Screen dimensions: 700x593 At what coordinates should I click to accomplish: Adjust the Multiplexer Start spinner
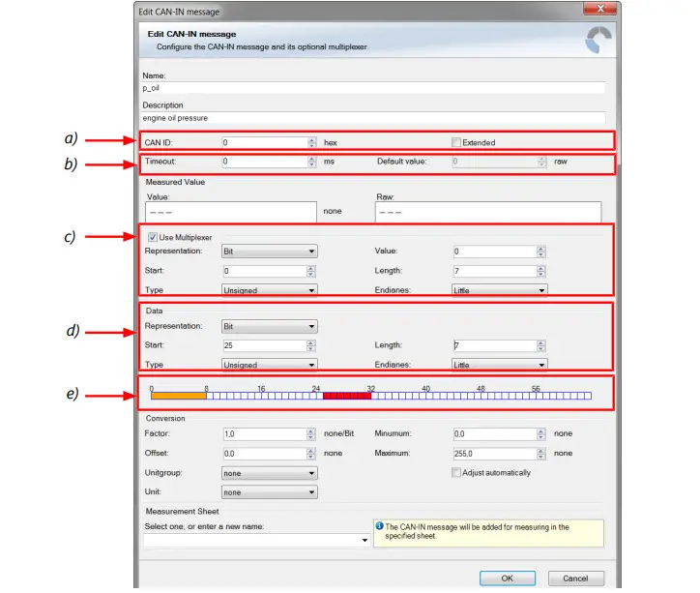pyautogui.click(x=311, y=271)
